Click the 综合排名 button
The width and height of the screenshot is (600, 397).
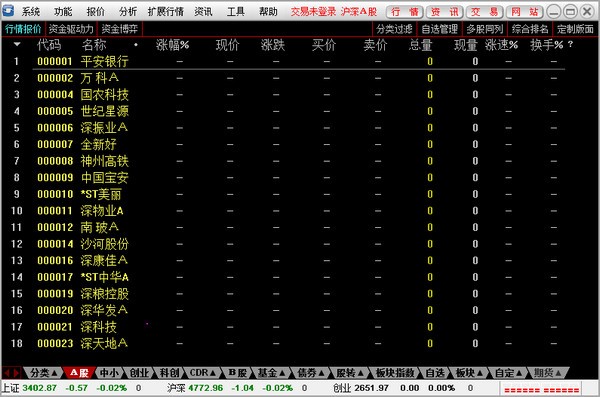[x=530, y=29]
